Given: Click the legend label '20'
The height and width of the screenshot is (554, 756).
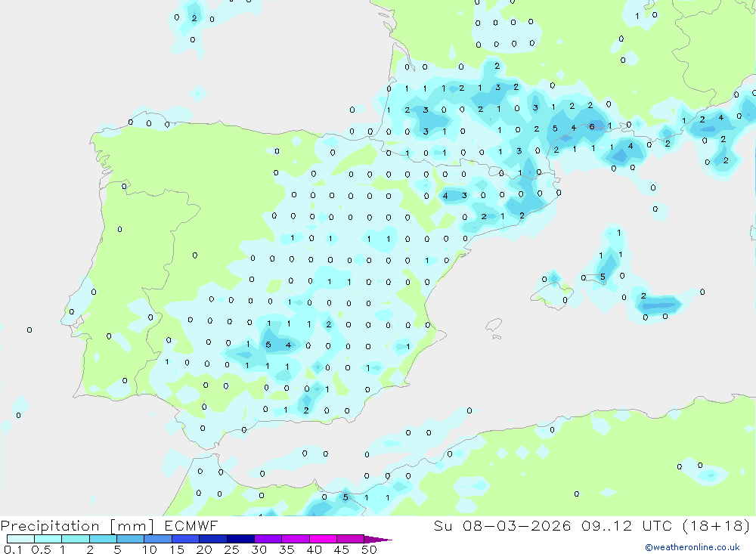Looking at the screenshot, I should 204,549.
